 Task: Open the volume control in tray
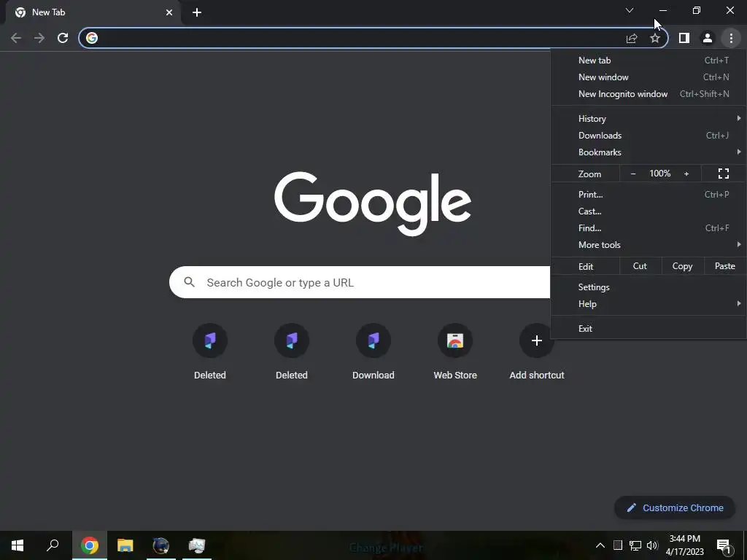click(652, 545)
